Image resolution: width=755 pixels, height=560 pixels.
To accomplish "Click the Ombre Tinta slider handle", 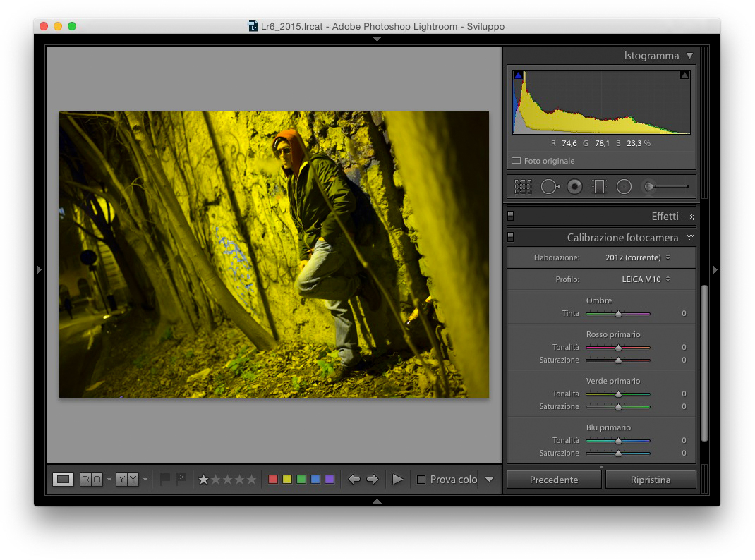I will click(618, 313).
